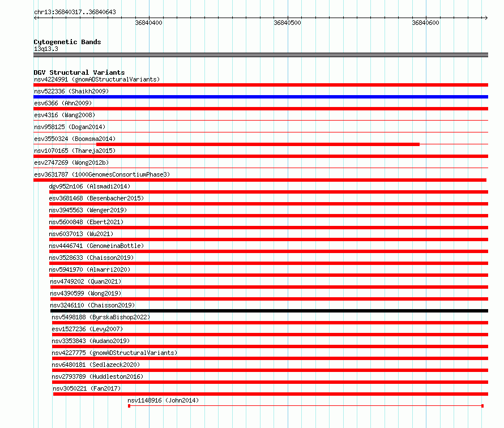Click nsv1070165 (Thareja2015) label
The width and height of the screenshot is (504, 428).
tap(75, 151)
